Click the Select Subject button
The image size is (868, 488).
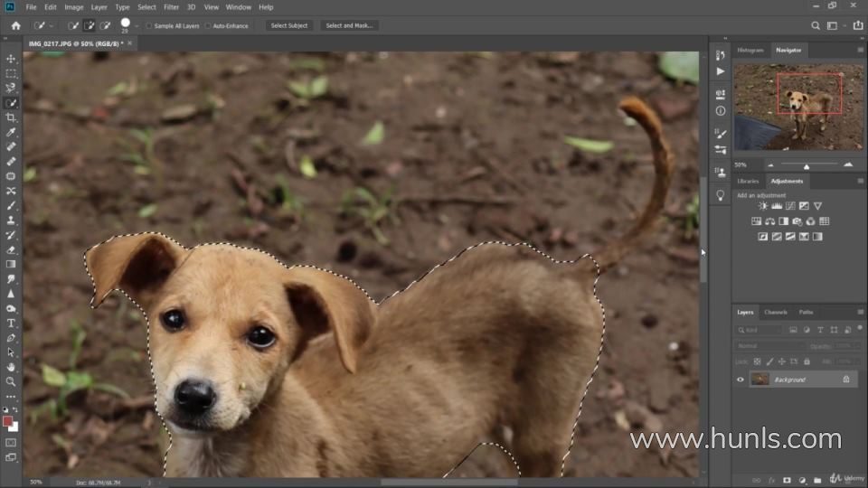(289, 25)
